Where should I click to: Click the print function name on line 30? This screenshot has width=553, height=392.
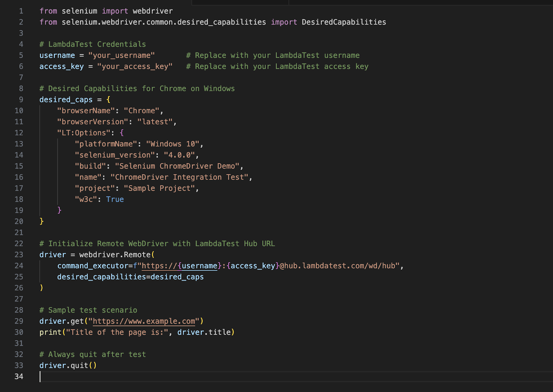(x=50, y=332)
